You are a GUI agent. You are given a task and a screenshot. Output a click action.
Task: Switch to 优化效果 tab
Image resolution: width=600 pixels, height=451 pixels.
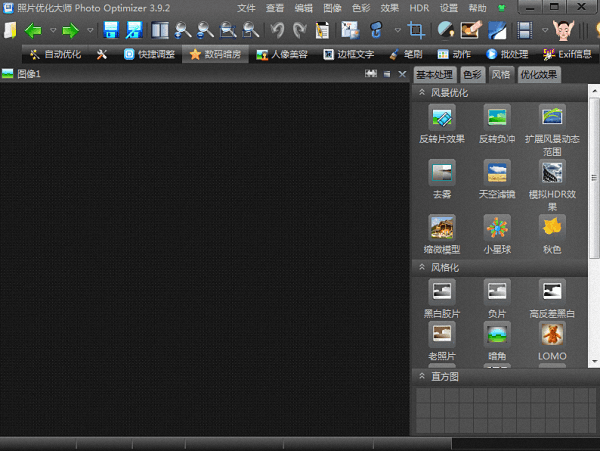pyautogui.click(x=539, y=75)
